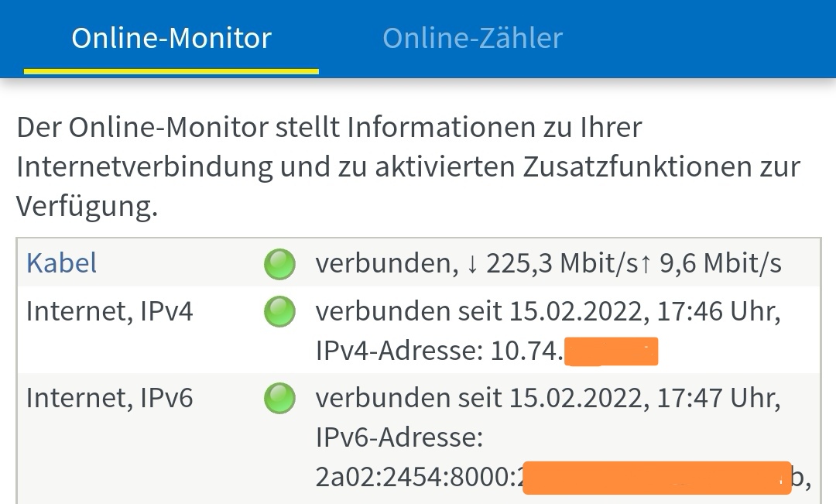Click the Kabel "verbunden" speed status text
Screen dimensions: 836x504
pos(548,264)
